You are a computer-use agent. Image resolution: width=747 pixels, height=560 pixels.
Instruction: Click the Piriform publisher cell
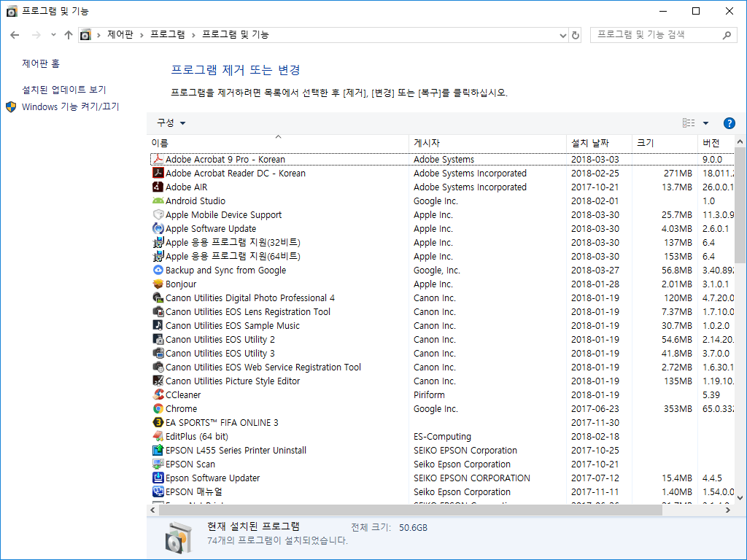[429, 394]
